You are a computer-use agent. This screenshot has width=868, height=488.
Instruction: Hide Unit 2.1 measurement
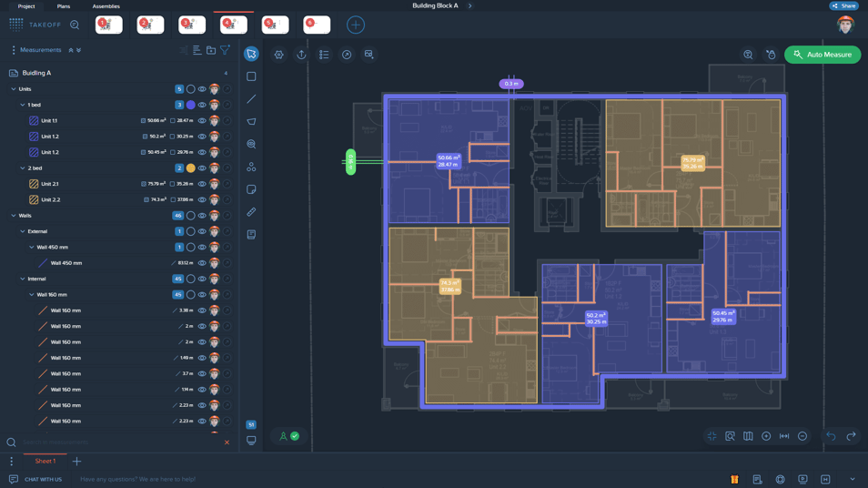point(202,184)
